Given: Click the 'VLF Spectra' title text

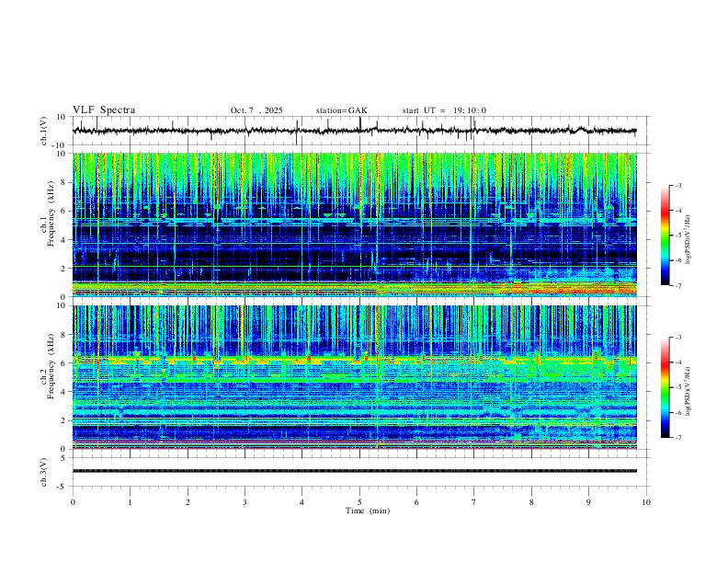Looking at the screenshot, I should click(104, 110).
